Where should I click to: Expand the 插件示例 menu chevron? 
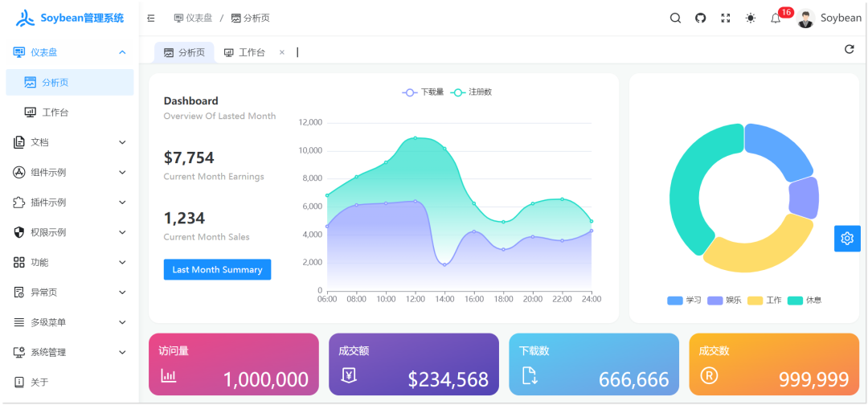pyautogui.click(x=123, y=202)
